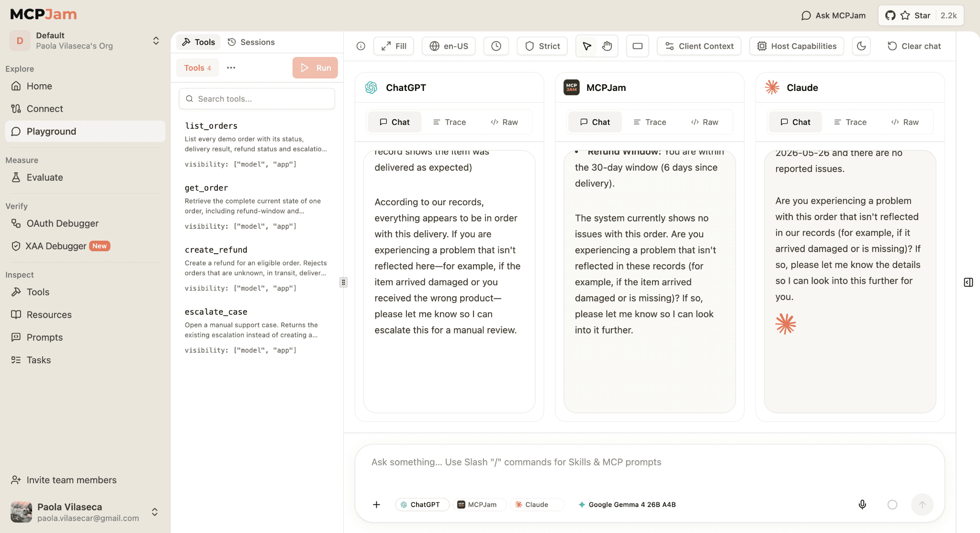Click Clear chat
This screenshot has width=980, height=533.
pyautogui.click(x=914, y=46)
